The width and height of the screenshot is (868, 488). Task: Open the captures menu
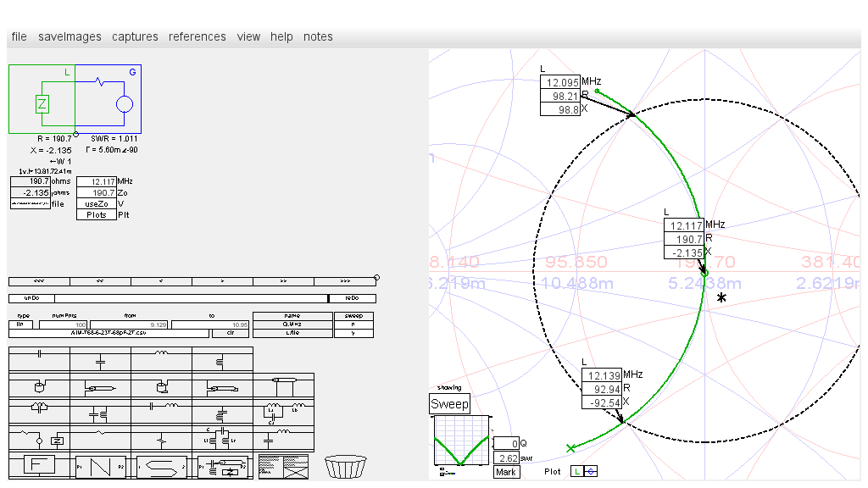click(x=135, y=36)
